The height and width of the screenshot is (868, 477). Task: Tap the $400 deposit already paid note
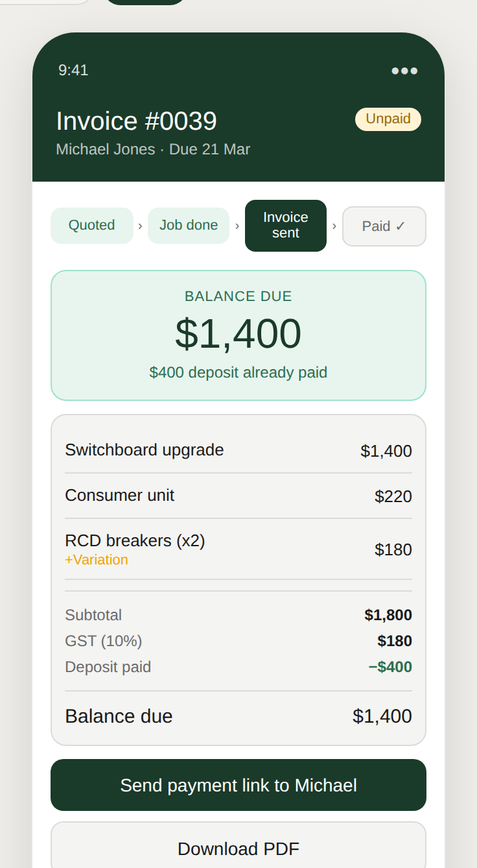(x=238, y=372)
